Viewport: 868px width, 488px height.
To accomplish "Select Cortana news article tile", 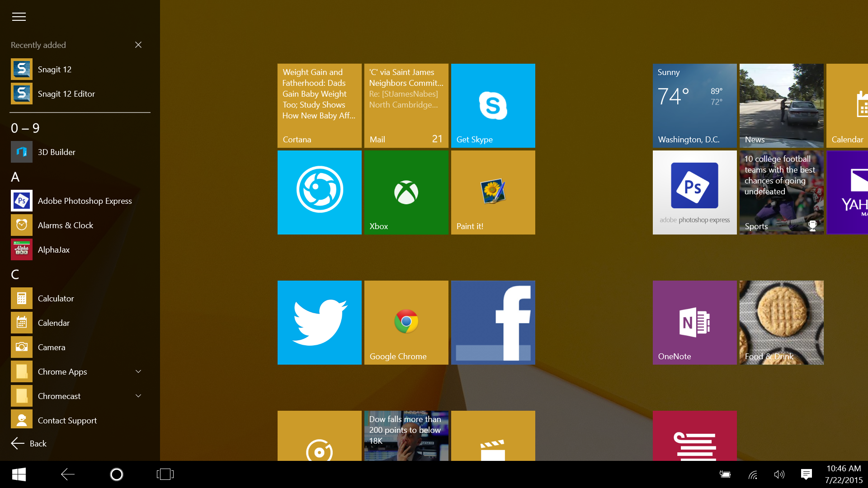I will click(x=320, y=105).
